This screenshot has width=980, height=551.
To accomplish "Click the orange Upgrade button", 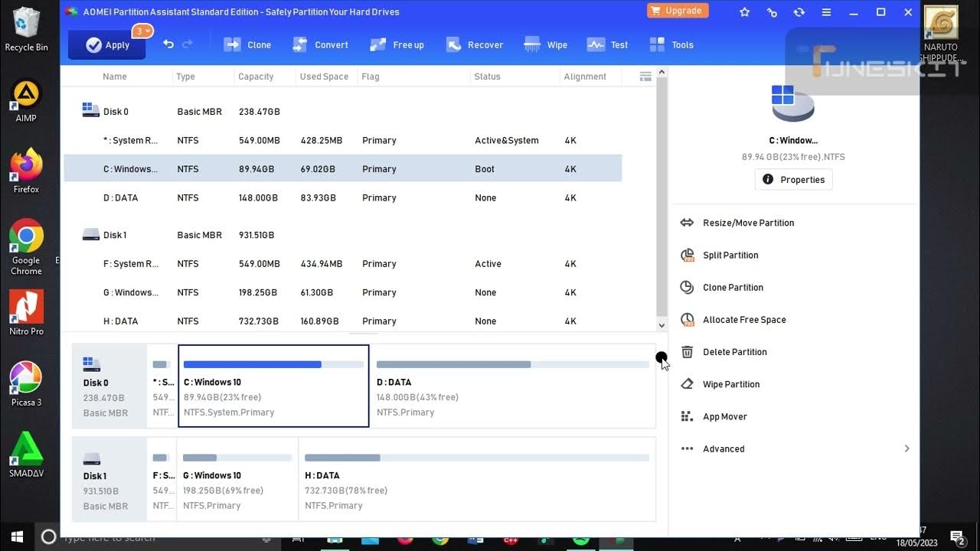I will pos(678,11).
